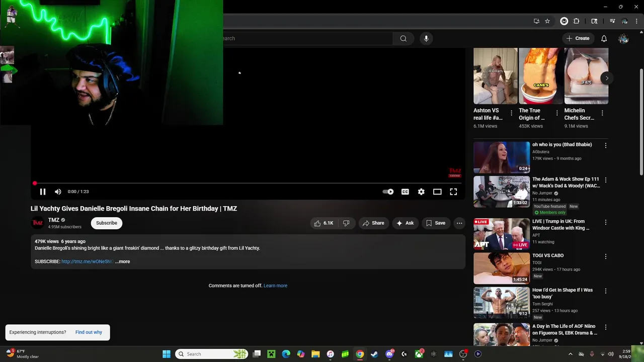The width and height of the screenshot is (644, 362).
Task: Click Find out why link
Action: coord(89,332)
